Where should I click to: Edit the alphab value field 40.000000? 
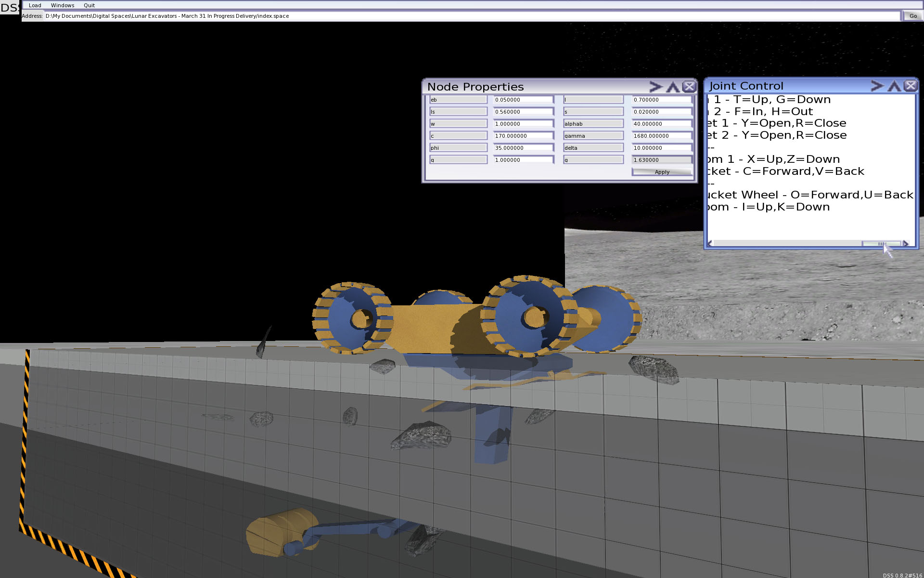point(662,124)
